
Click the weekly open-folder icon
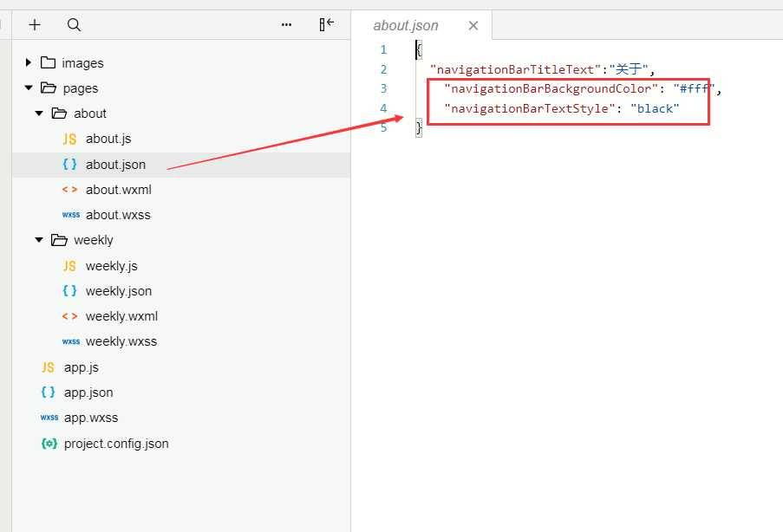pos(59,240)
